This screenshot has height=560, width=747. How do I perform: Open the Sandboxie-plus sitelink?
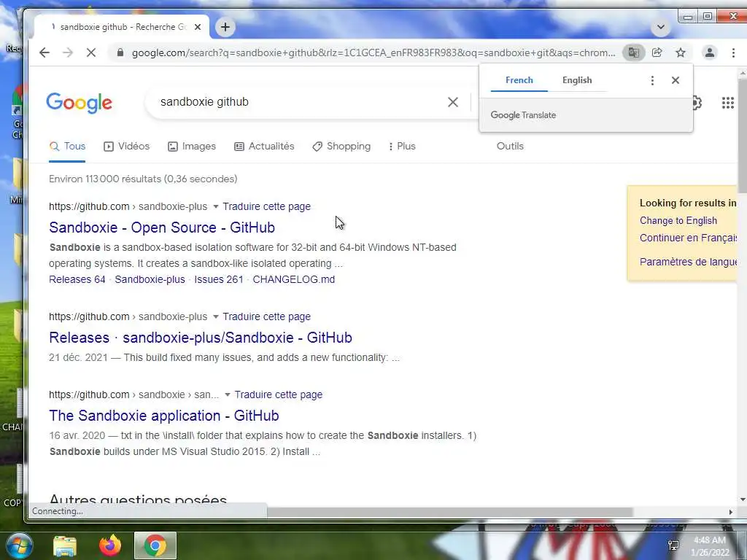pos(150,279)
